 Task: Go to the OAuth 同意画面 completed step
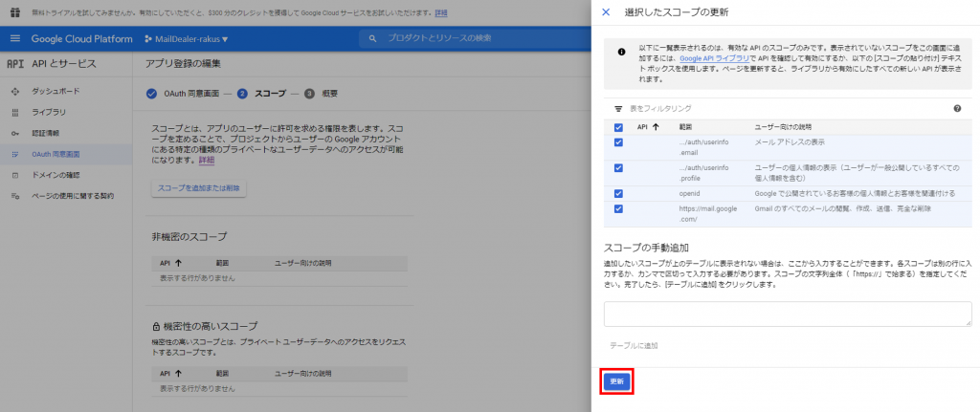[183, 95]
